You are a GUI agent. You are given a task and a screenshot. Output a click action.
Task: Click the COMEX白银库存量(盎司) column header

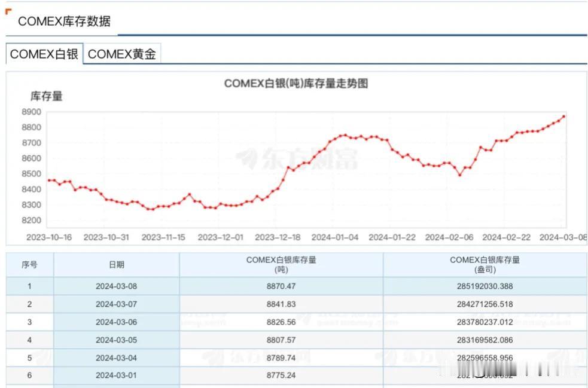[x=485, y=265]
